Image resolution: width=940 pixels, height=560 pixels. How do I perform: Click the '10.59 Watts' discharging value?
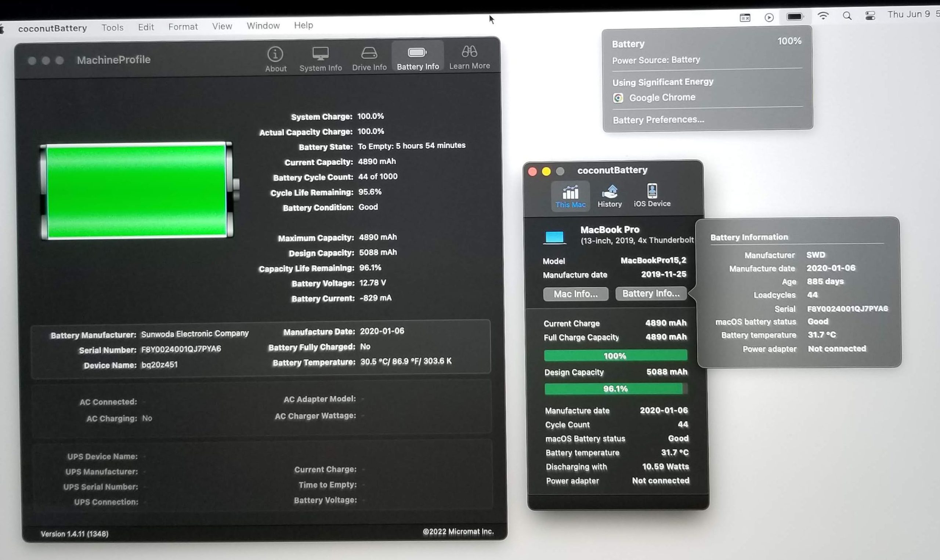[x=666, y=467]
